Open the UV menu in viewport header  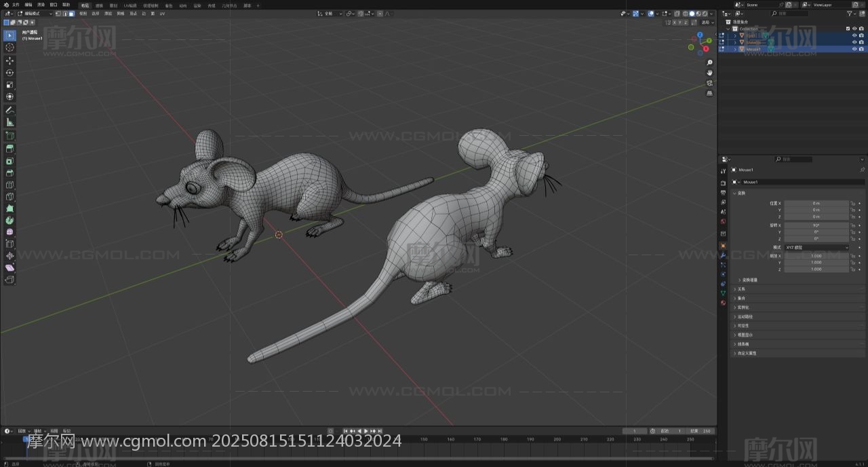pos(162,14)
